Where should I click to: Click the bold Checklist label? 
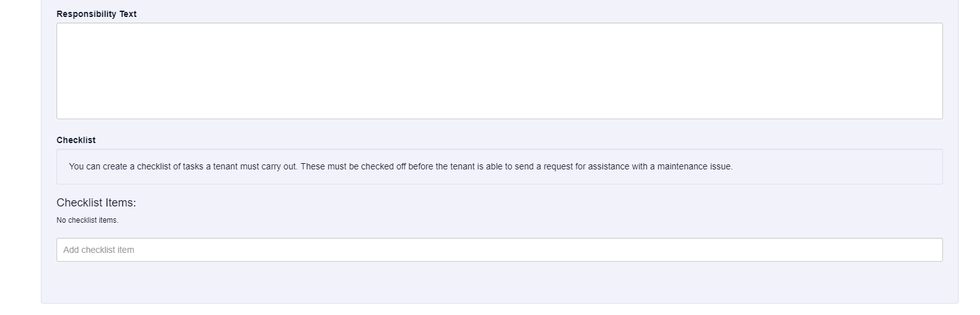(76, 140)
